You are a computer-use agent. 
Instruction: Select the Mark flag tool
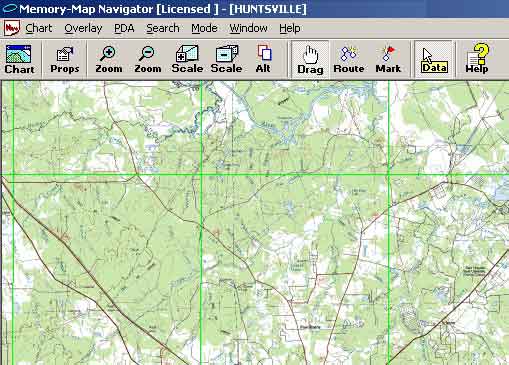pos(388,60)
